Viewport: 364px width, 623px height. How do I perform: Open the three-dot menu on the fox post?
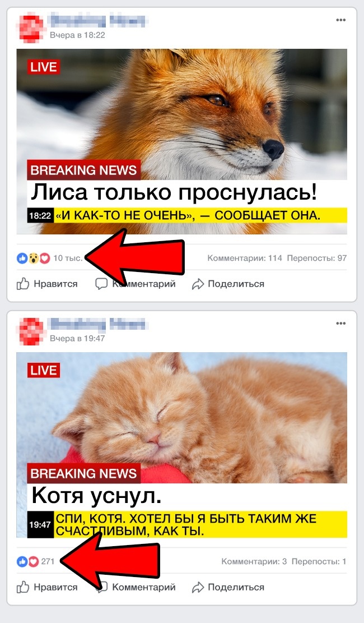[340, 20]
